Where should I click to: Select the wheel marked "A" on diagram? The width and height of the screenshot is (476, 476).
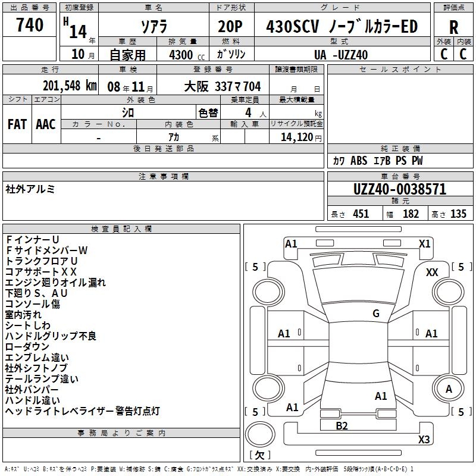coord(449,389)
